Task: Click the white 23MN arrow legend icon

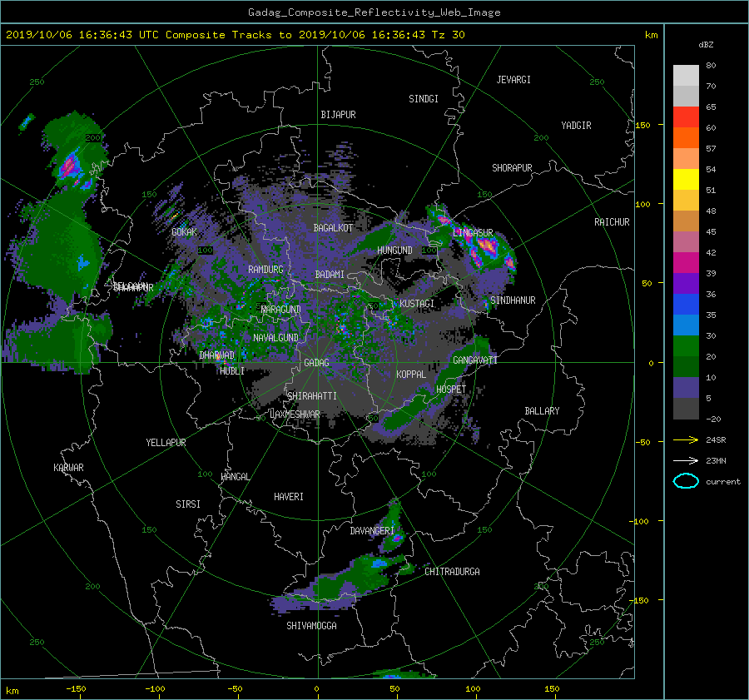Action: pyautogui.click(x=686, y=460)
